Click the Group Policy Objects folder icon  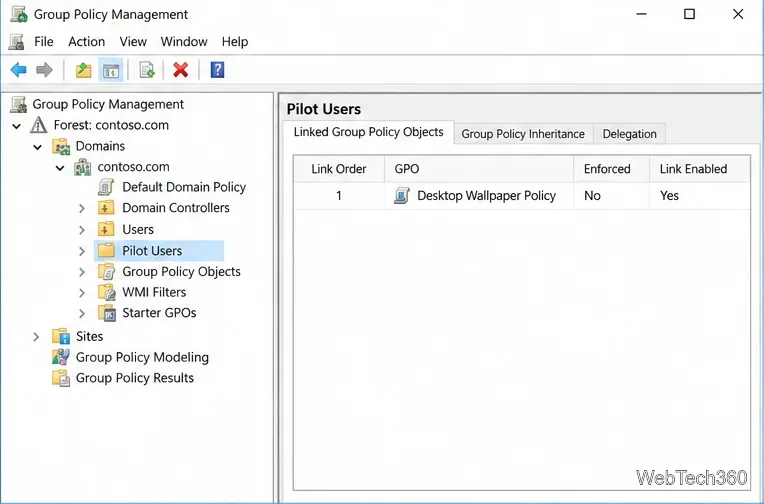(106, 271)
